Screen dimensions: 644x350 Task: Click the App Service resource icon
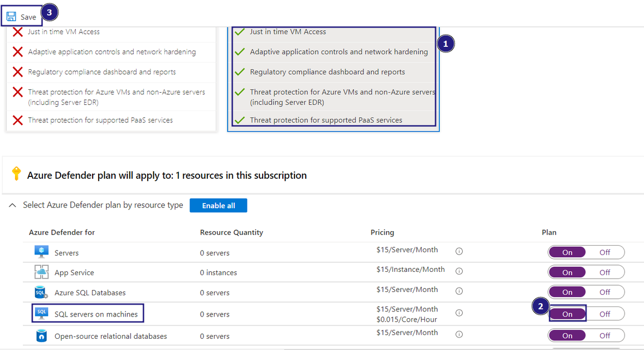click(x=41, y=272)
